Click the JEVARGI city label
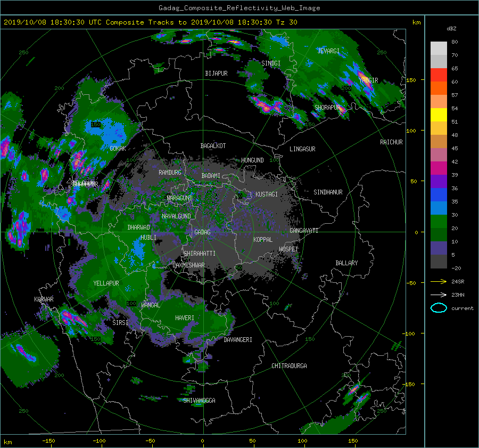The width and height of the screenshot is (479, 448). [328, 51]
